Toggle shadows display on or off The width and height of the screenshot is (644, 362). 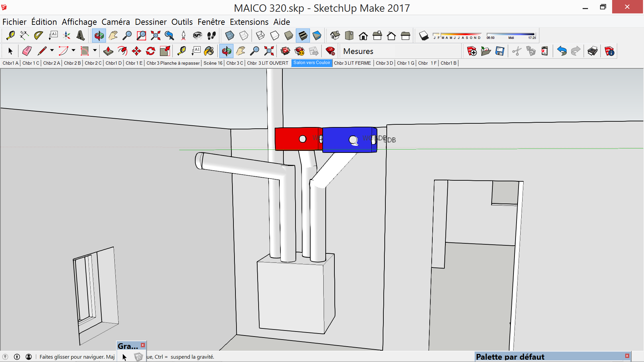click(424, 36)
